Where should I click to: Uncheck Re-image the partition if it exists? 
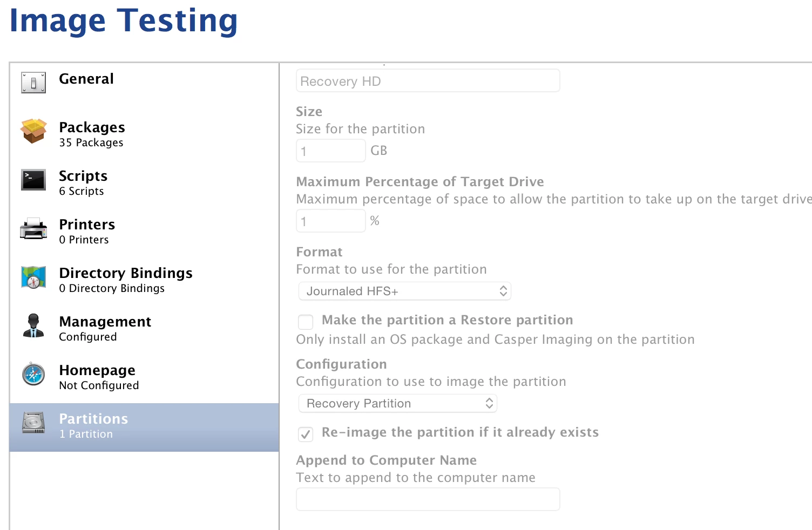point(306,434)
